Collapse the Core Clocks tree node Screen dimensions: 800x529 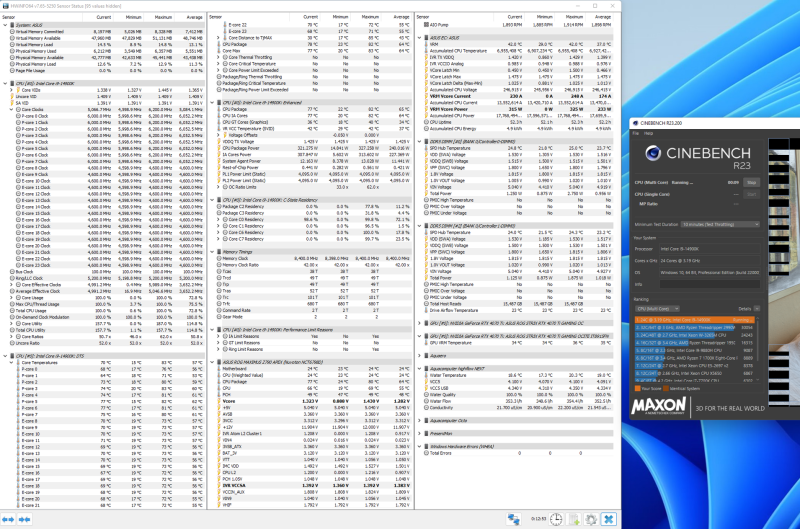tap(12, 109)
